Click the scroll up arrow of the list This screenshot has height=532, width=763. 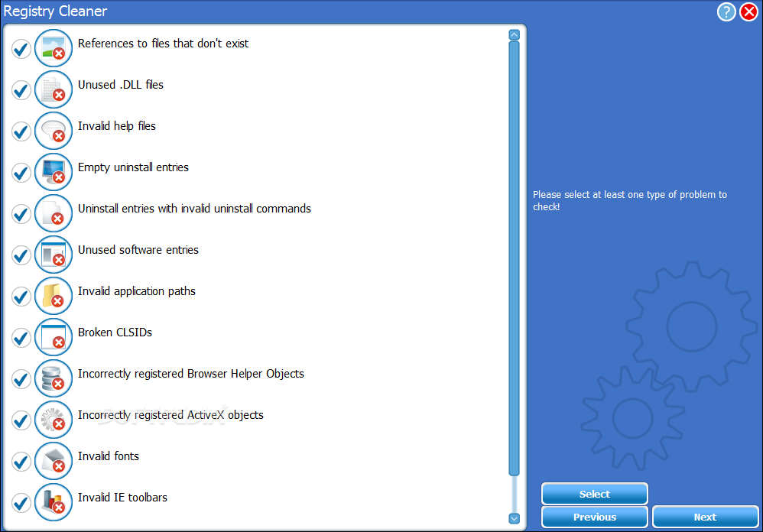tap(515, 35)
